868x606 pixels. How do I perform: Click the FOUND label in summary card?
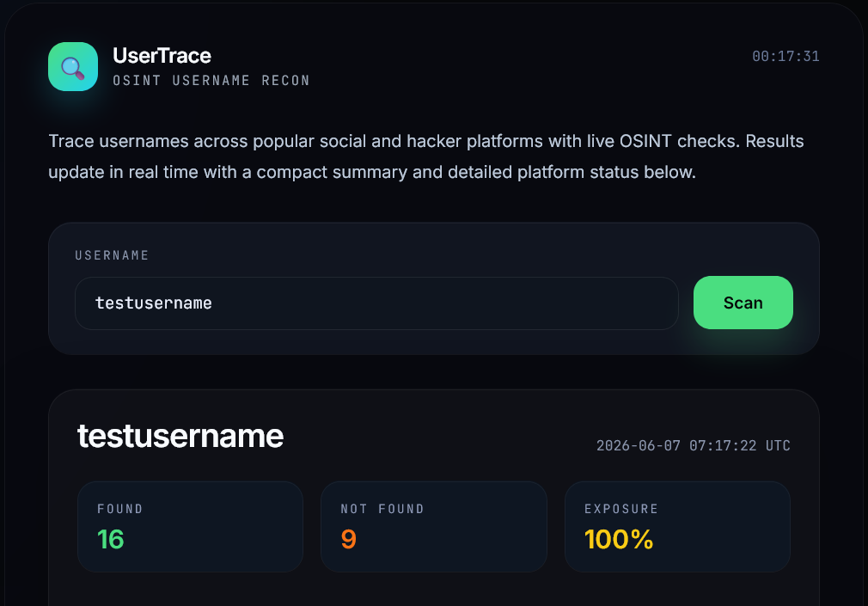tap(120, 509)
